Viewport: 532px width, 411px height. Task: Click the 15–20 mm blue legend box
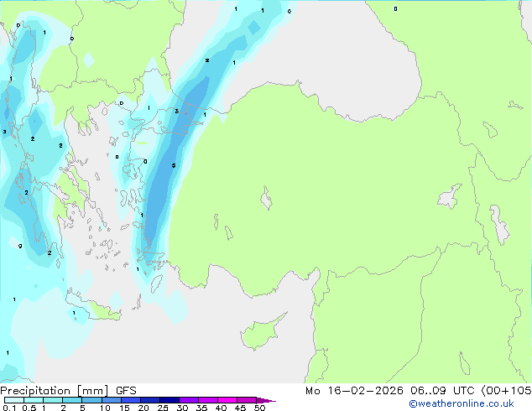130,400
